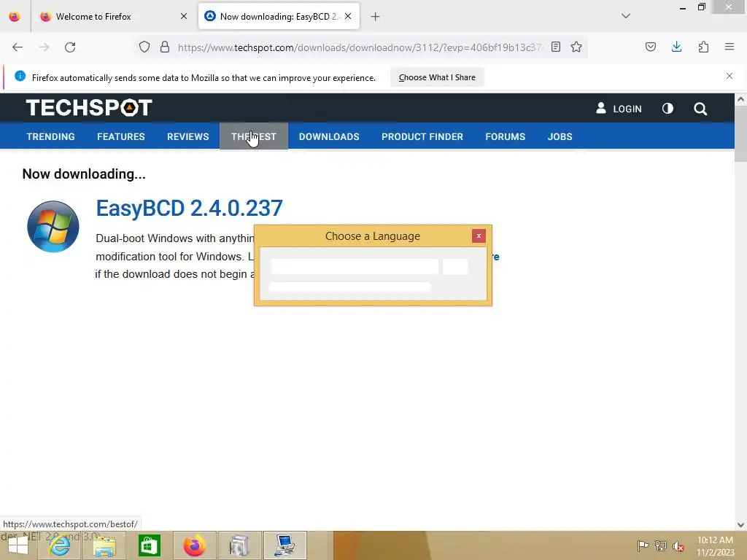747x560 pixels.
Task: Click the EasyBCD installer taskbar icon
Action: (x=285, y=545)
